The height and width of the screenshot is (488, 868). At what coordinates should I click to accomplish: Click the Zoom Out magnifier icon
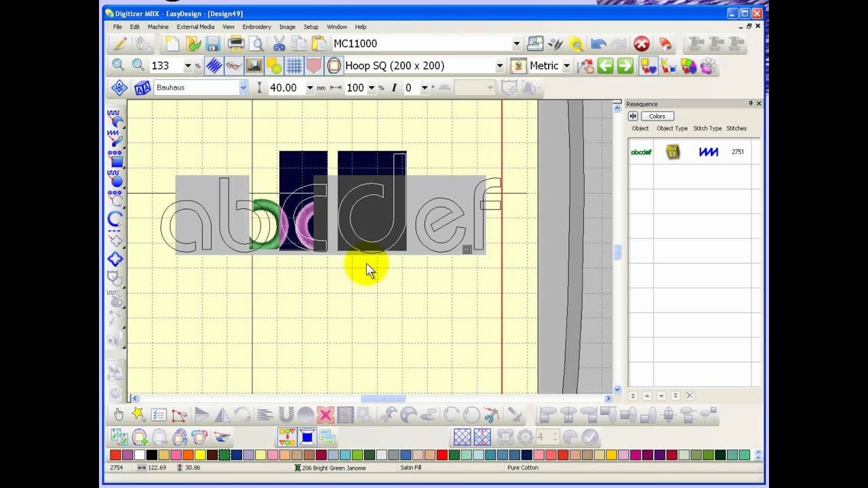coord(138,65)
